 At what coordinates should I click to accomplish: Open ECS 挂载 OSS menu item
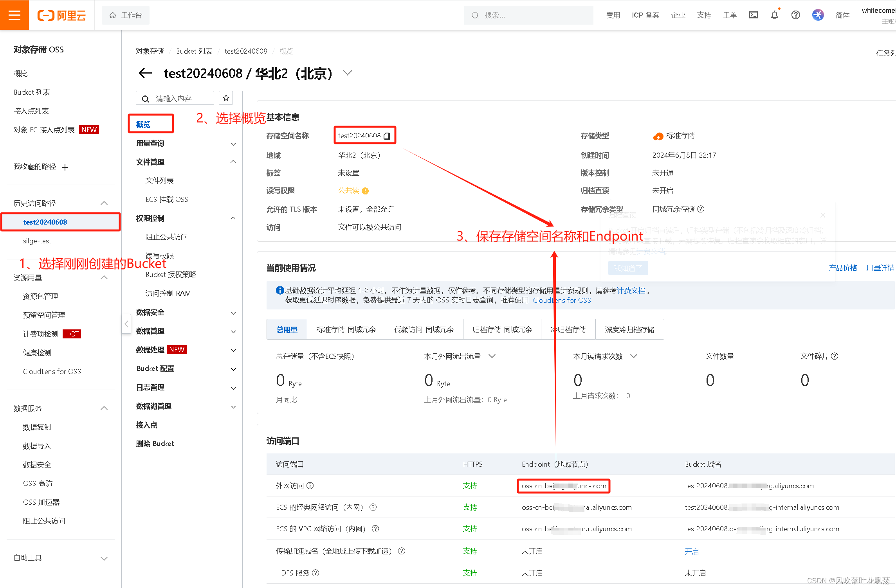[167, 199]
